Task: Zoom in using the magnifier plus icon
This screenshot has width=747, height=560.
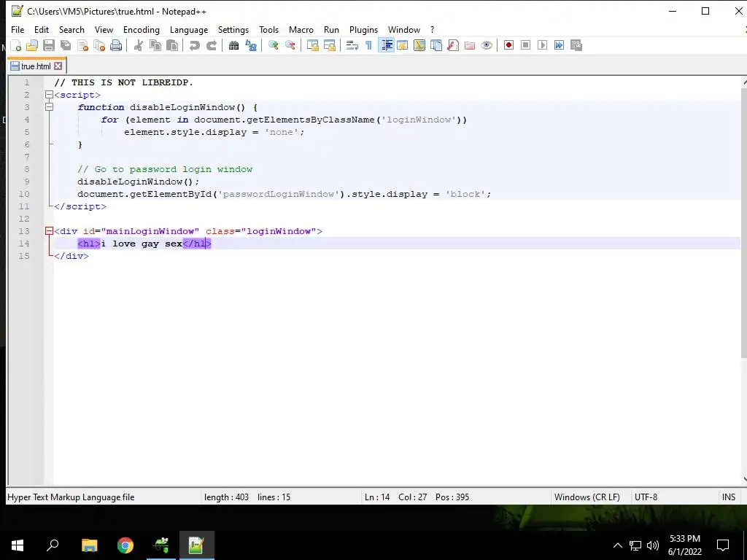Action: click(274, 45)
